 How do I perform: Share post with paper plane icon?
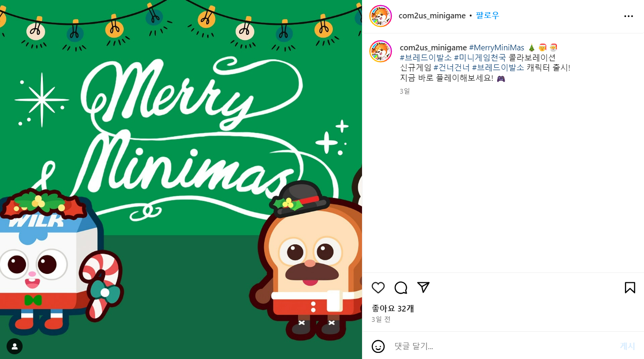[424, 287]
